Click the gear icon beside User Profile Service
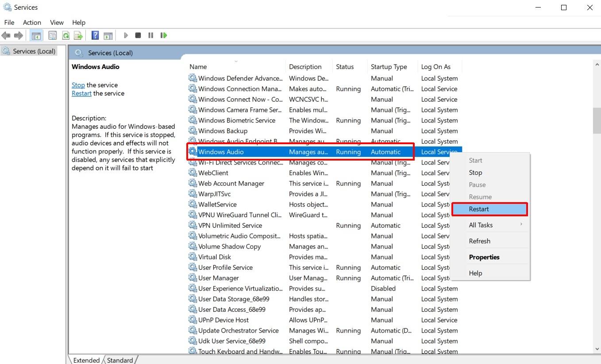 pyautogui.click(x=193, y=268)
